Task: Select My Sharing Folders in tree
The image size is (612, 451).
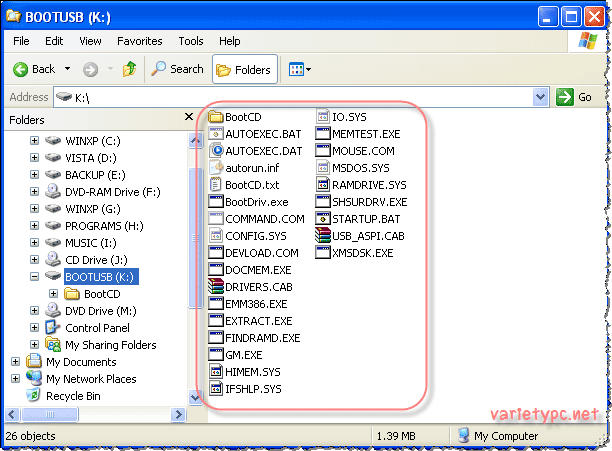Action: tap(110, 345)
